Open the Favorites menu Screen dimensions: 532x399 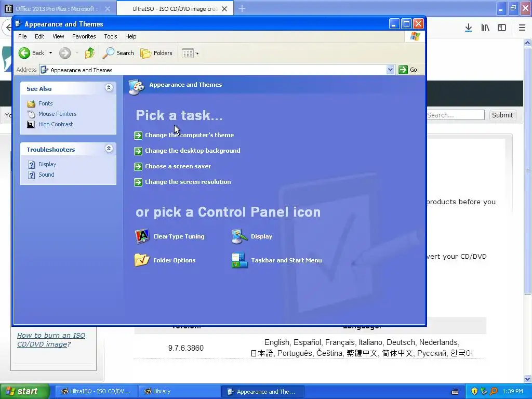click(84, 36)
